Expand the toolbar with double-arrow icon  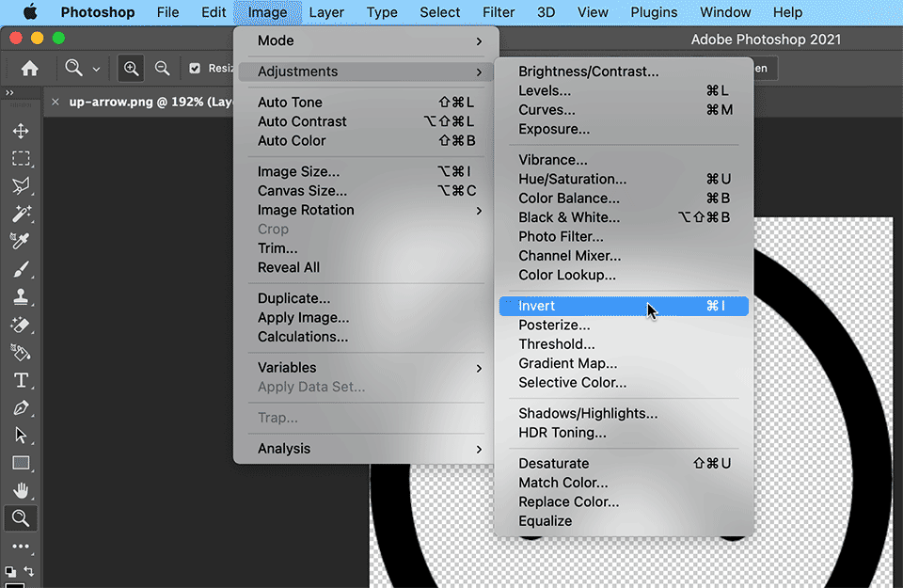[9, 93]
